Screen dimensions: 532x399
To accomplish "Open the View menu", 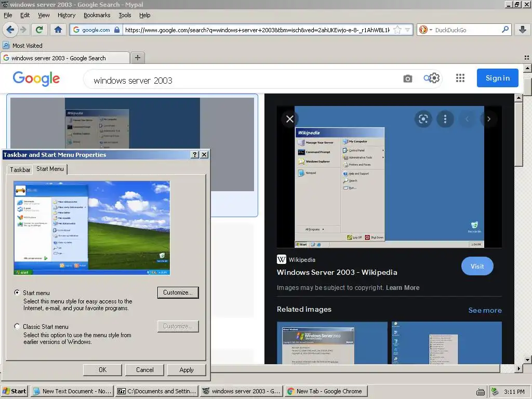I will coord(44,15).
